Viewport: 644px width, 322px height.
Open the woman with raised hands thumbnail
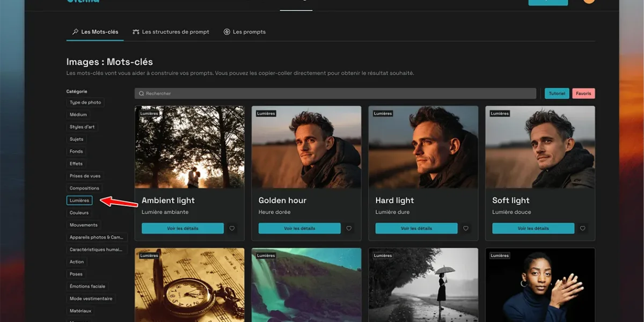(x=540, y=285)
